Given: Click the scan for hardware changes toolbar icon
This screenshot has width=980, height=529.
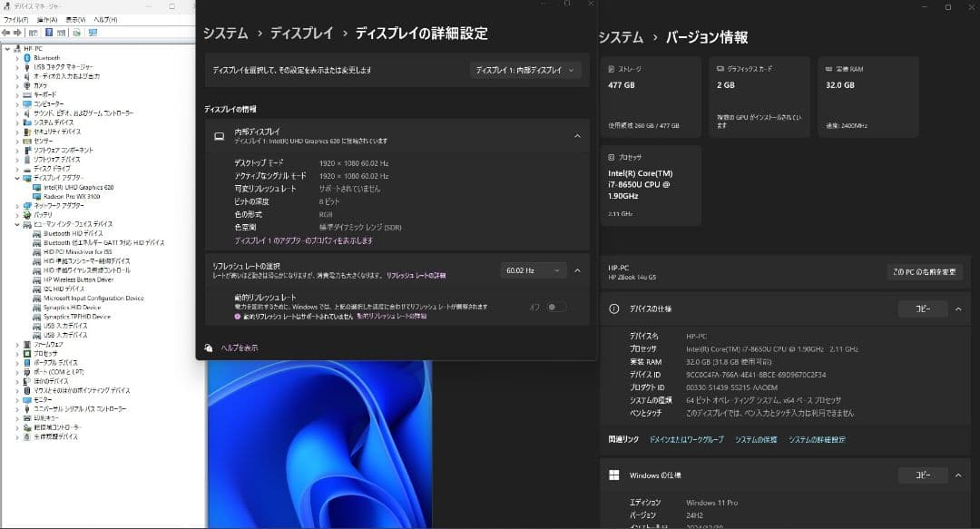Looking at the screenshot, I should (74, 33).
